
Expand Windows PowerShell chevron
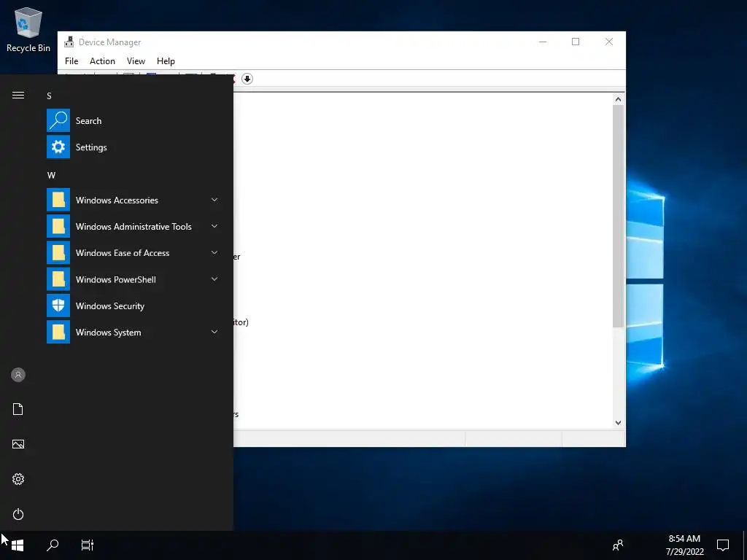[214, 279]
